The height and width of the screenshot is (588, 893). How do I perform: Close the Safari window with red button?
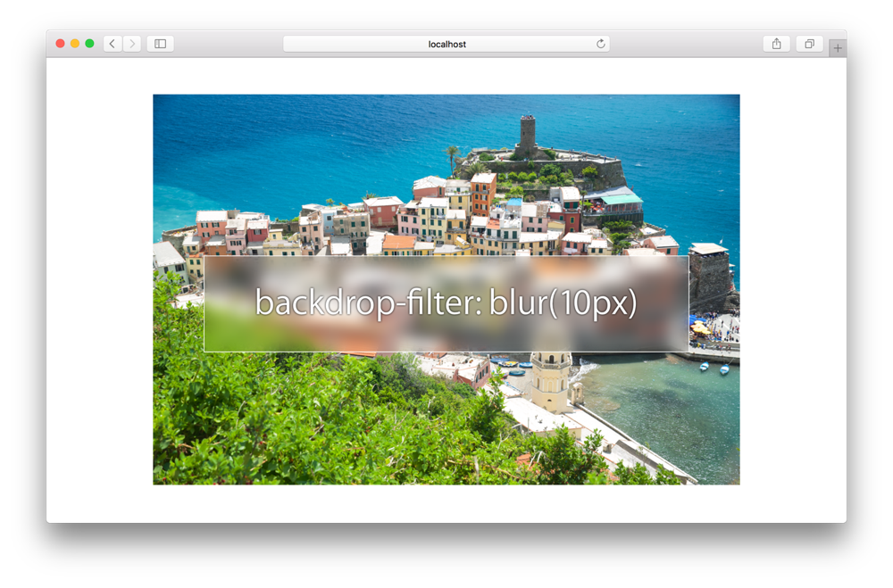click(61, 44)
